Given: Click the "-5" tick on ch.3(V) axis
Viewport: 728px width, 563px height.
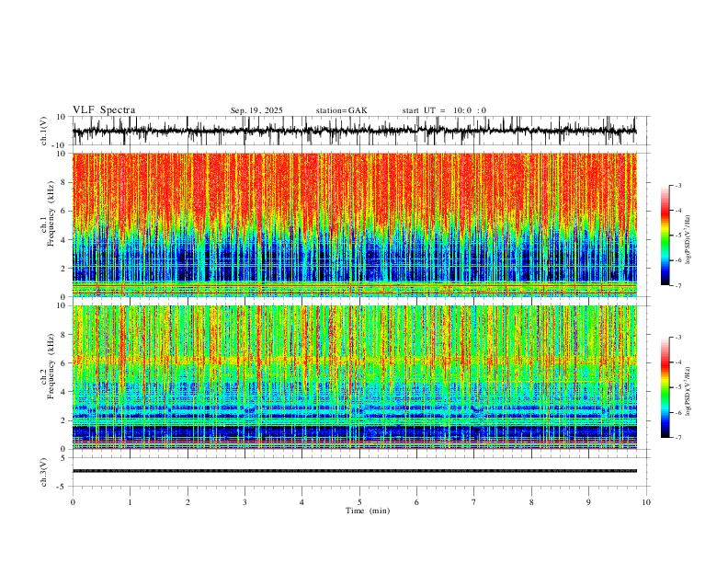Looking at the screenshot, I should coord(63,487).
